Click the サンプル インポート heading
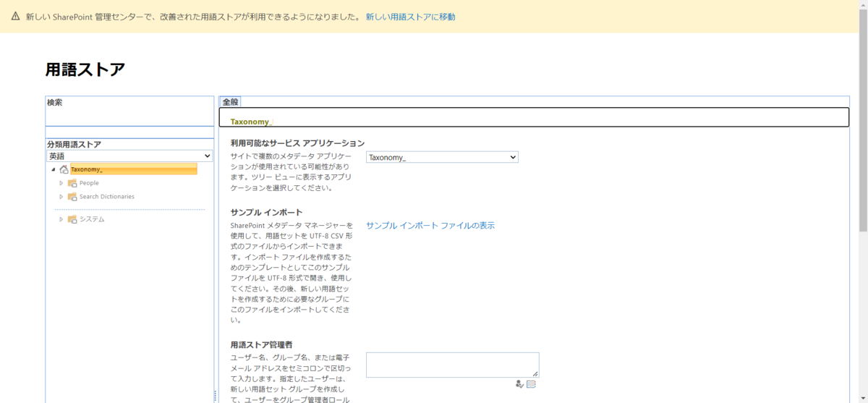The height and width of the screenshot is (403, 868). 266,213
